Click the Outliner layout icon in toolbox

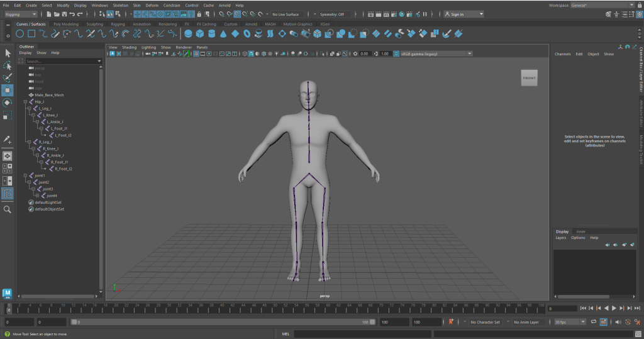tap(8, 194)
